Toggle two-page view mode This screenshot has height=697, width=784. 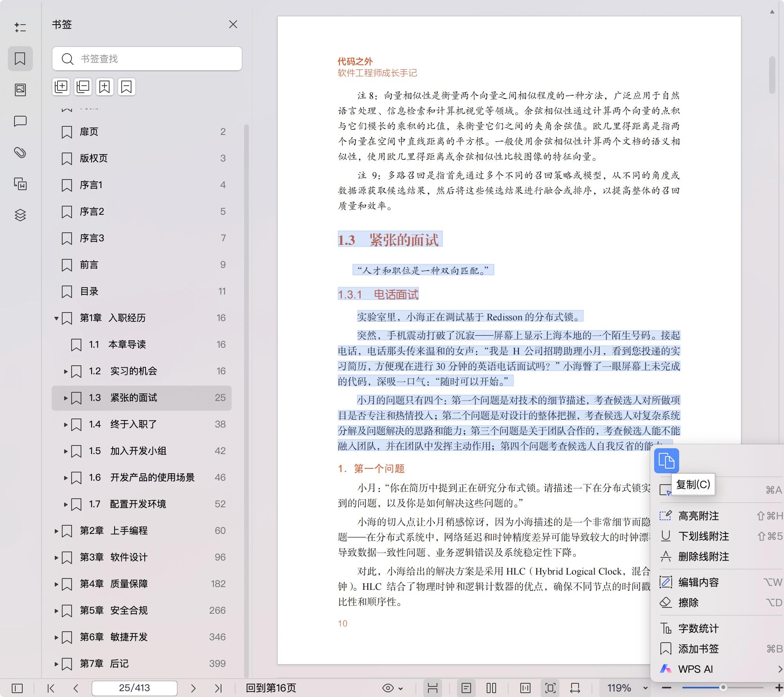pos(491,688)
